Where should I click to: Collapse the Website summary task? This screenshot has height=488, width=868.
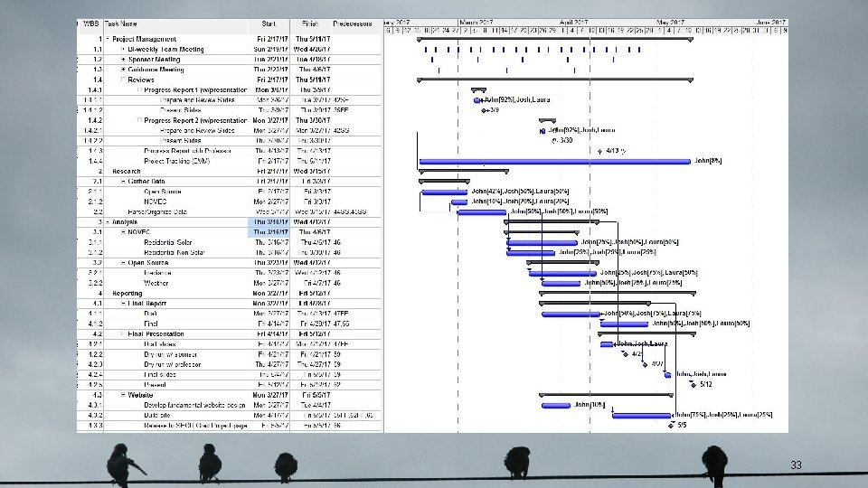point(124,395)
